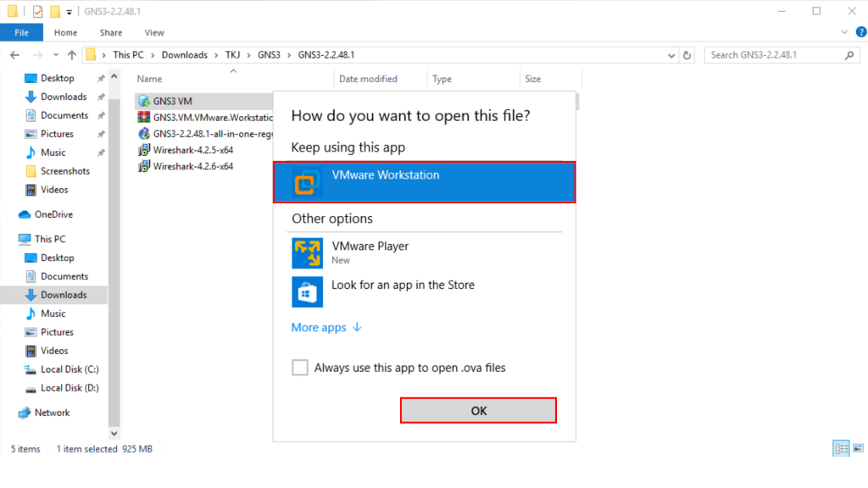Select VMware Workstation app icon
Image resolution: width=868 pixels, height=488 pixels.
[x=306, y=182]
